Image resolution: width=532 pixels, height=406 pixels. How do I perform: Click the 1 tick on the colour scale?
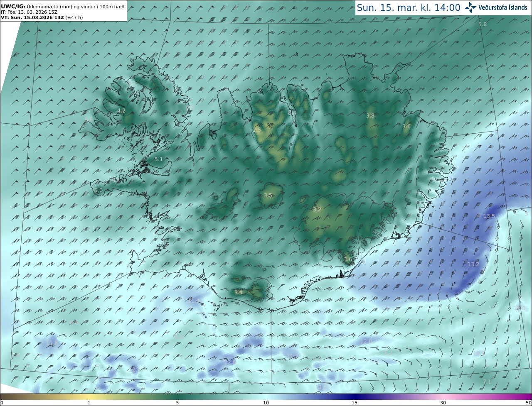coord(89,403)
